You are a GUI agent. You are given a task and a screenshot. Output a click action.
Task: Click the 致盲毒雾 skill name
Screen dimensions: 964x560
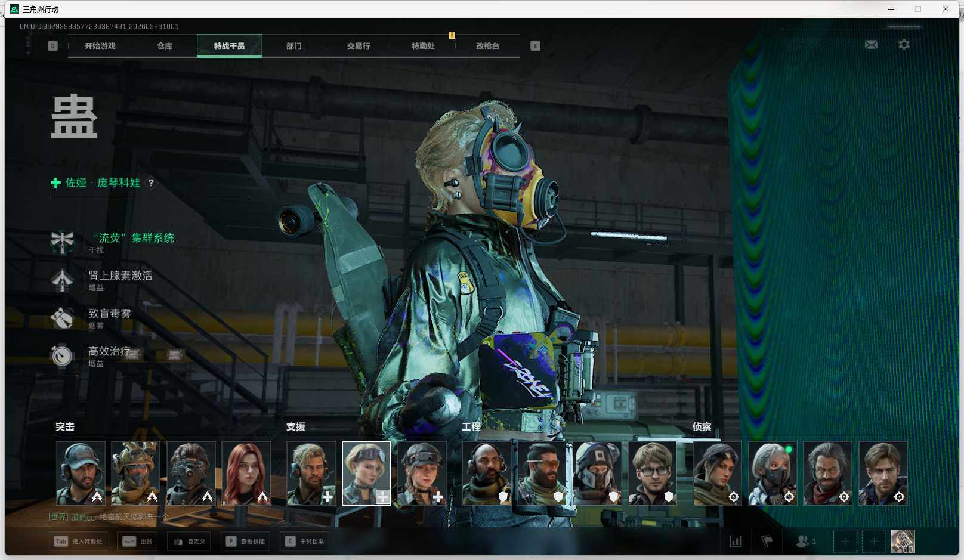[110, 313]
